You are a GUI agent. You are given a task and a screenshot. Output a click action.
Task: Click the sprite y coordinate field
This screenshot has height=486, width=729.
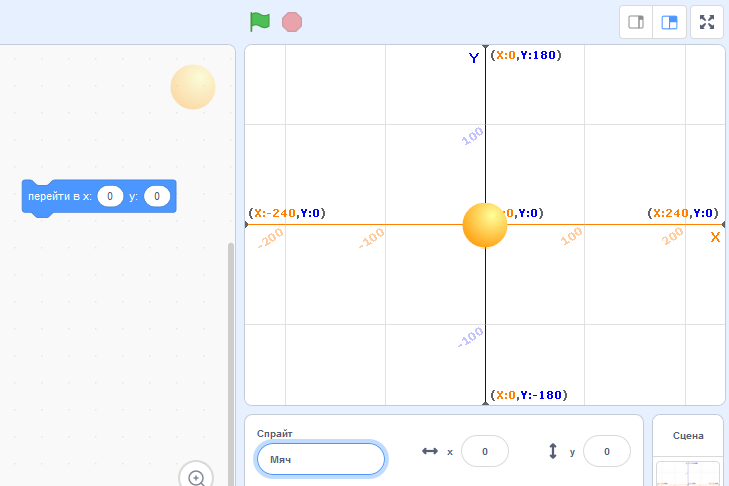[x=607, y=452]
